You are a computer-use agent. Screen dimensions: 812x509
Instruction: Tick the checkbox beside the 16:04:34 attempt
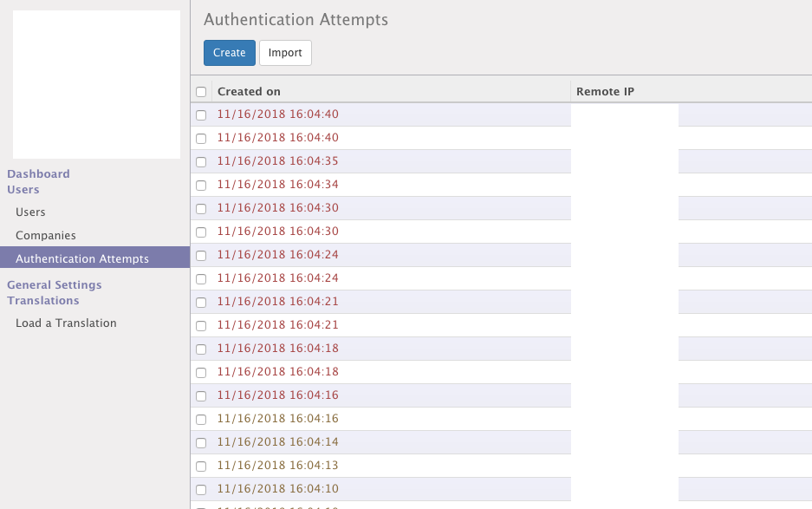click(x=201, y=186)
